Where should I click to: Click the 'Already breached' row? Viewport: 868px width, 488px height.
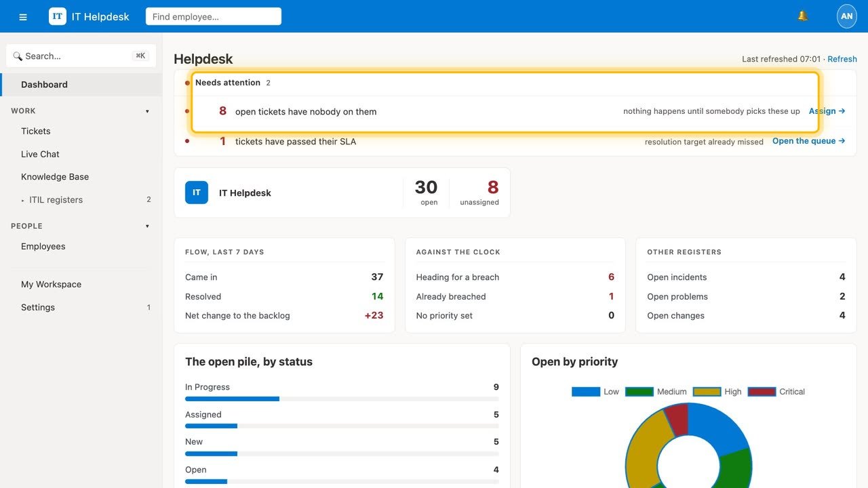tap(515, 296)
